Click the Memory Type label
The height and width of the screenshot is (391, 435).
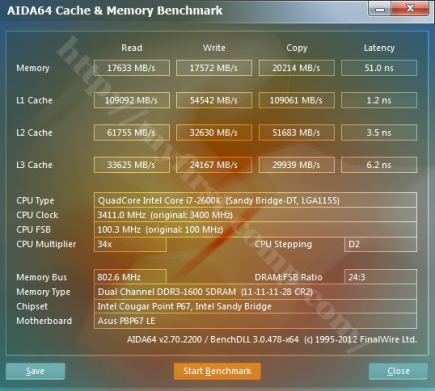(43, 292)
